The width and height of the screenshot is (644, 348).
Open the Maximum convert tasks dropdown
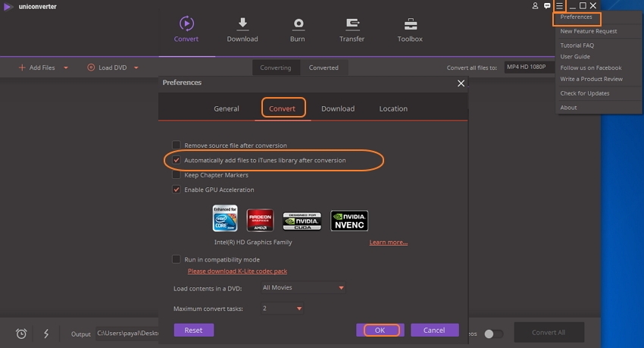[282, 308]
